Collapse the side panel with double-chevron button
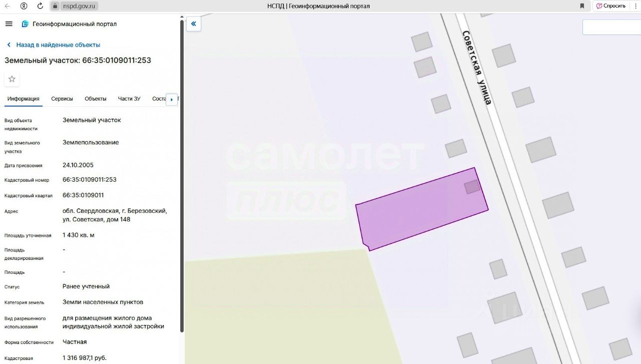641x364 pixels. 193,24
